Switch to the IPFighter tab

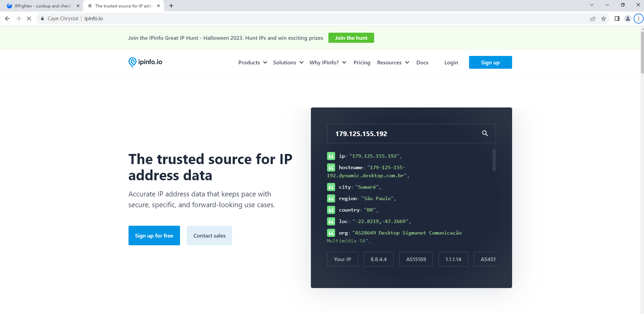point(42,6)
